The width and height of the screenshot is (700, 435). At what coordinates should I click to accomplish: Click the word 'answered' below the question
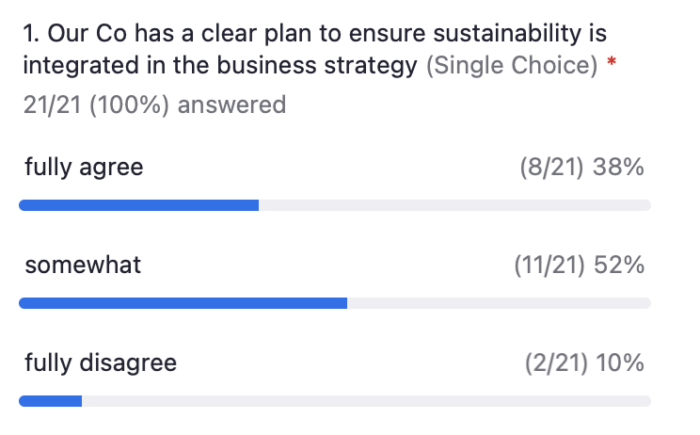(232, 105)
